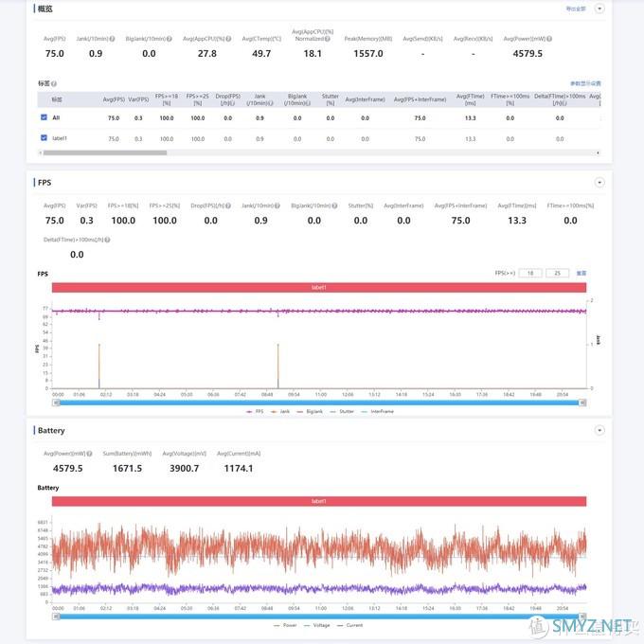This screenshot has width=644, height=644.
Task: Click the help icon next to Avg(AppCPU)[%]
Action: tap(228, 39)
